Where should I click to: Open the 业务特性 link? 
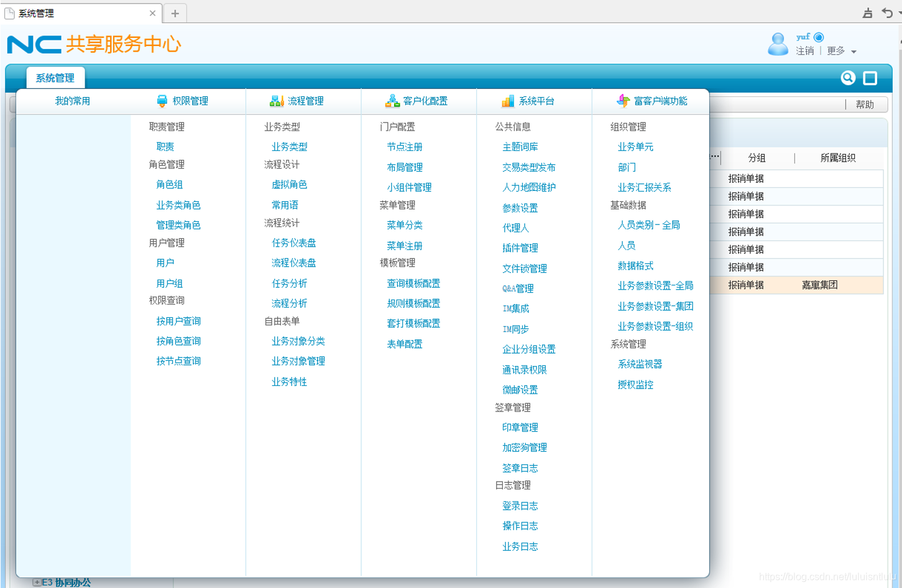290,382
